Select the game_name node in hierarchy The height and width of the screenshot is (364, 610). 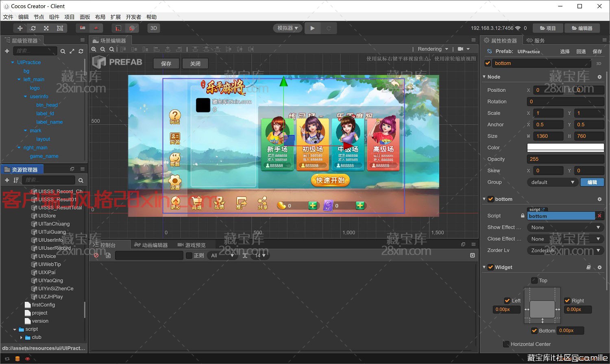coord(44,156)
